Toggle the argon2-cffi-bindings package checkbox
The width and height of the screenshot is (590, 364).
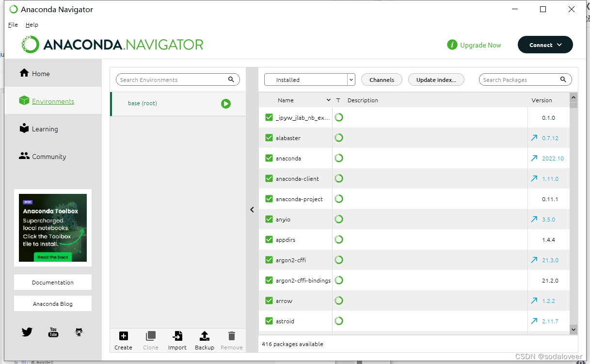pyautogui.click(x=269, y=280)
